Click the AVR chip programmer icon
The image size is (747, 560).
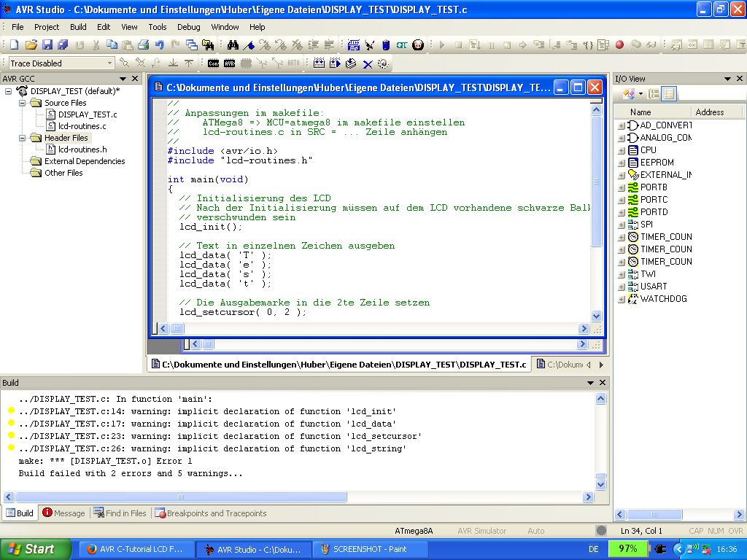point(229,63)
